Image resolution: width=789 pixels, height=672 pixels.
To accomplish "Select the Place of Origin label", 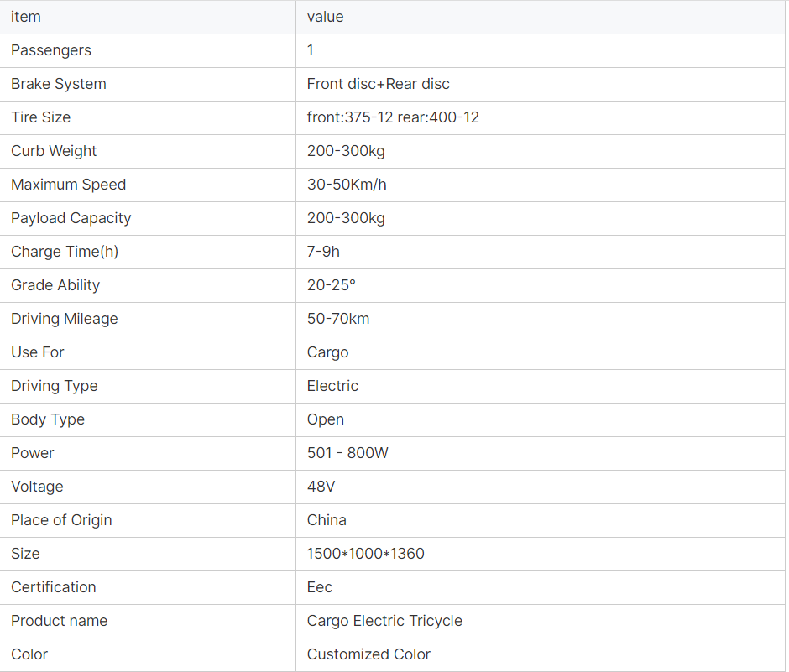I will 61,520.
